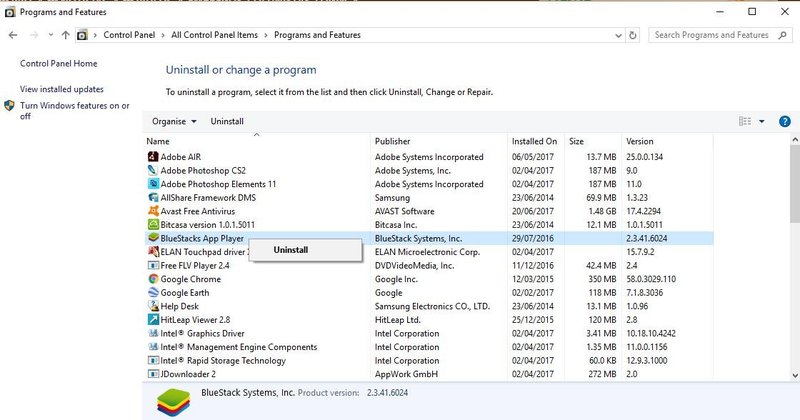Viewport: 800px width, 420px height.
Task: Select the Google Chrome row name
Action: coord(191,279)
